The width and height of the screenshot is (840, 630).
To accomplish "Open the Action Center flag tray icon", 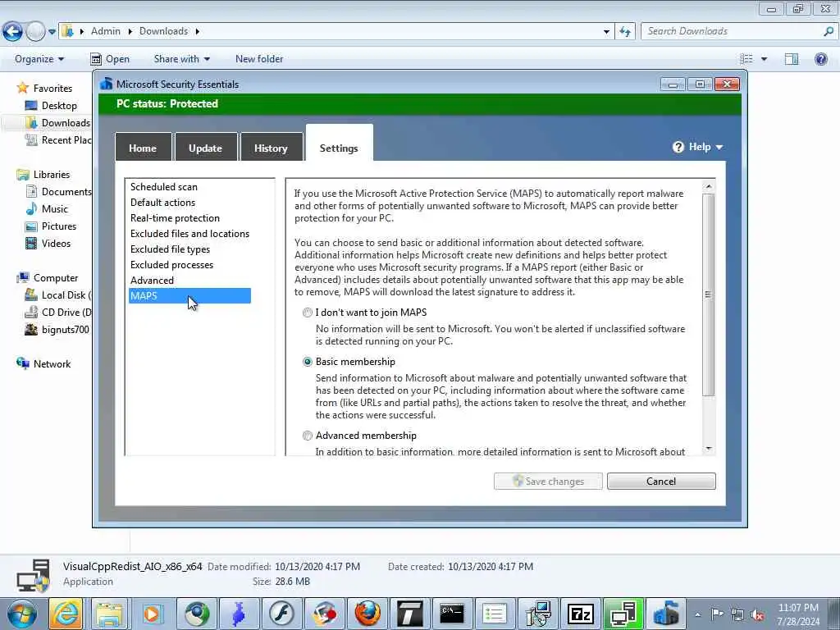I will [x=717, y=614].
